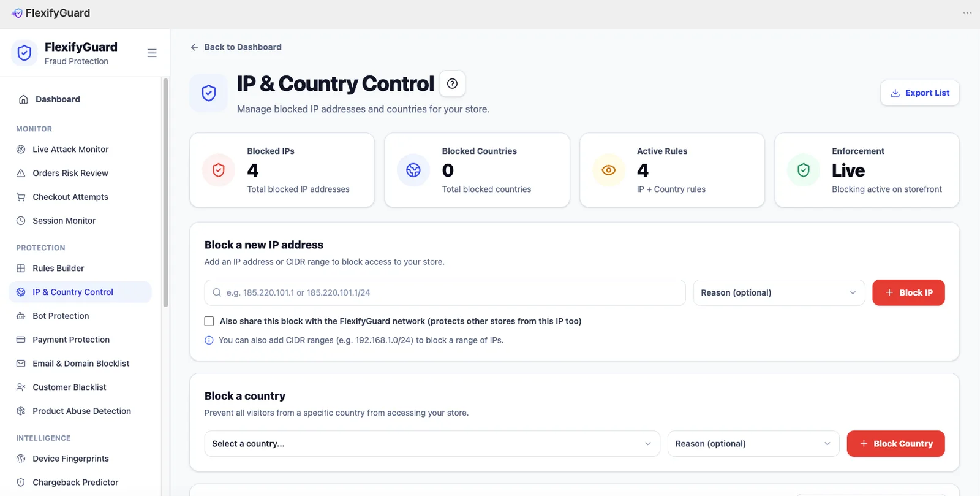This screenshot has width=980, height=496.
Task: Open Reason dropdown for country block
Action: pyautogui.click(x=753, y=444)
